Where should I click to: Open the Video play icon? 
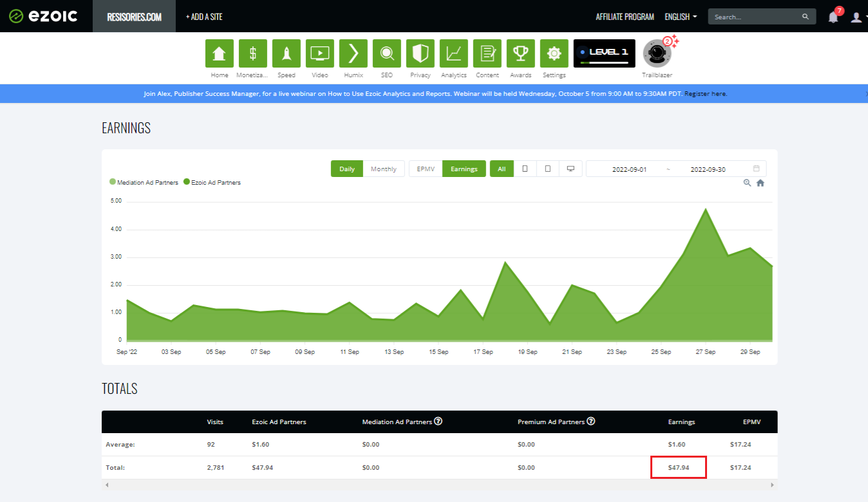point(319,53)
